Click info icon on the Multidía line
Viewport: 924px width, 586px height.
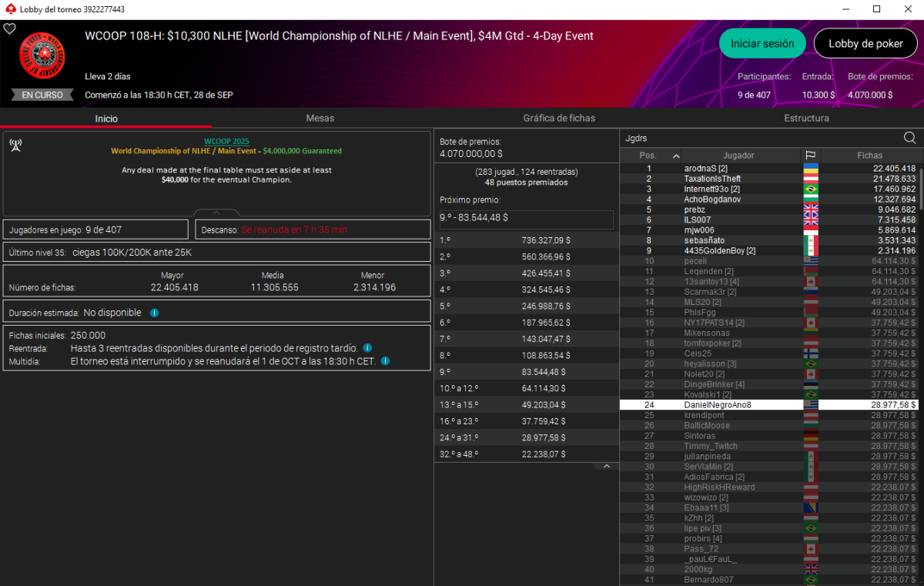[x=385, y=360]
